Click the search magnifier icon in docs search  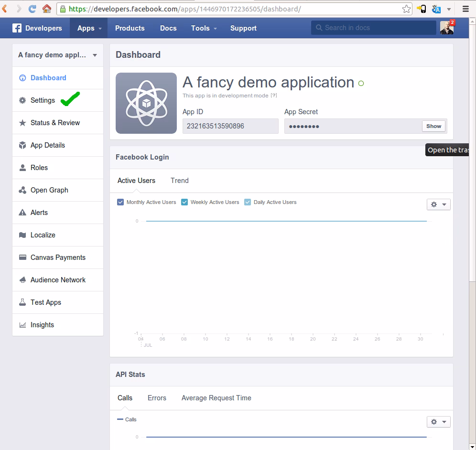tap(319, 28)
